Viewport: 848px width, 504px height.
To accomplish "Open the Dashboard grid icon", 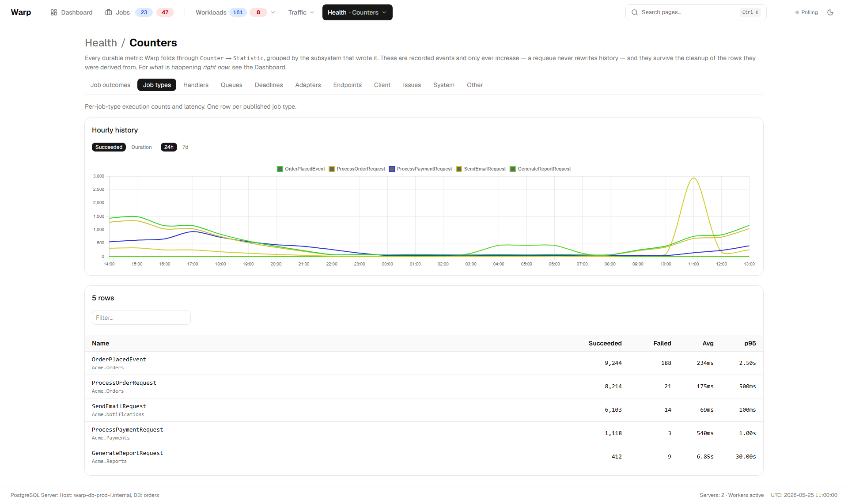I will point(54,12).
